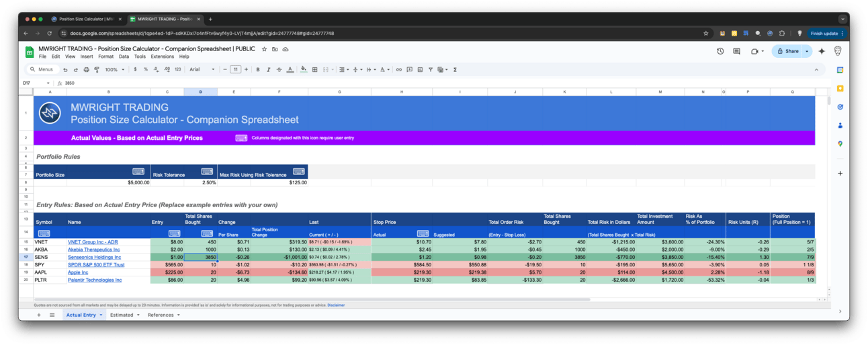Open the Text wrapping dropdown
Screen dimensions: 868x345
tap(370, 69)
